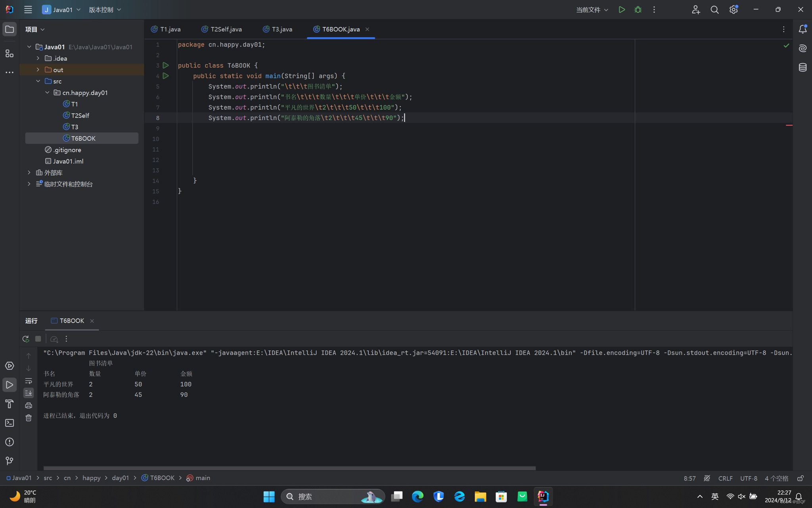Toggle soft-wrap in console output

(29, 381)
